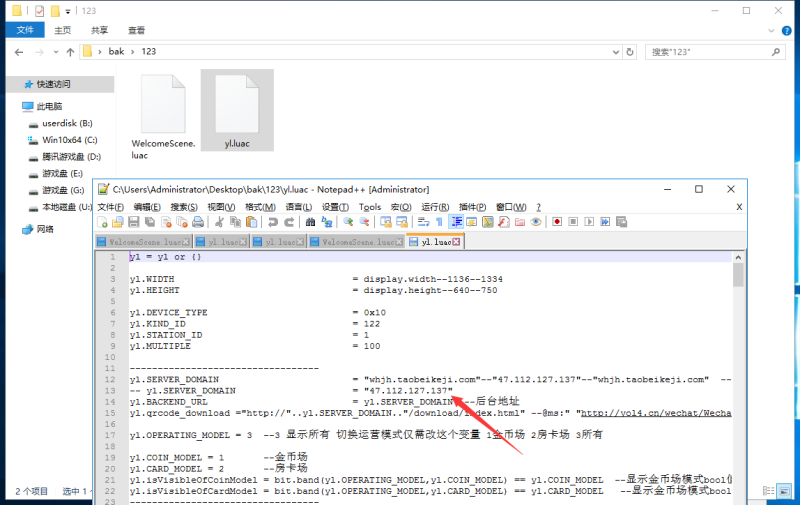
Task: Open the recent locations dropdown arrow
Action: coord(55,51)
